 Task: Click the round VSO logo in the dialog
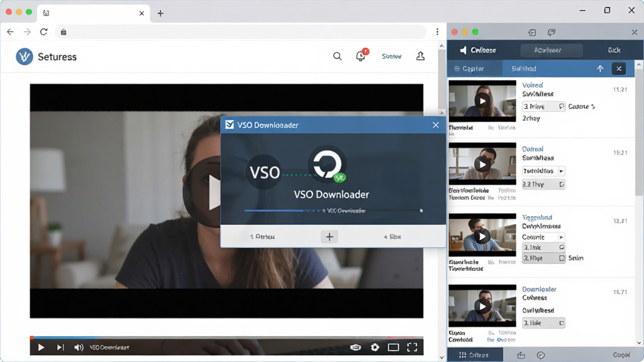pyautogui.click(x=264, y=172)
